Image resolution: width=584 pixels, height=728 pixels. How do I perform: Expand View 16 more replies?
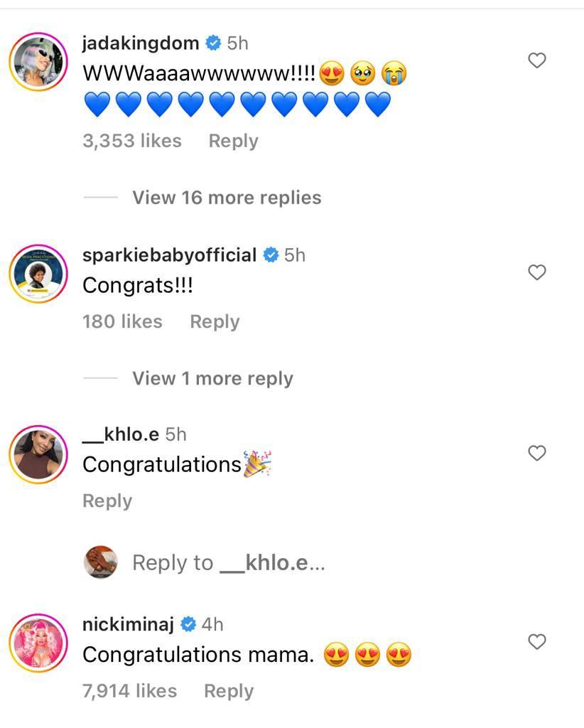[227, 198]
